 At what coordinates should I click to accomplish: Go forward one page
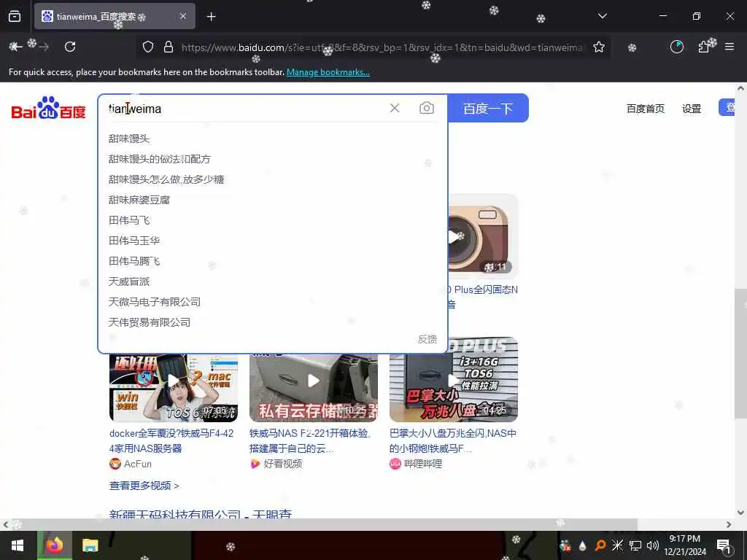click(x=44, y=47)
